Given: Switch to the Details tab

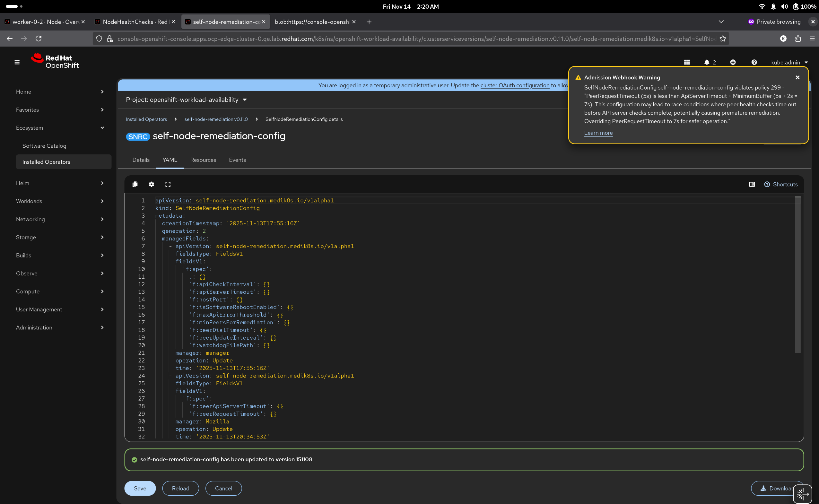Looking at the screenshot, I should (141, 160).
